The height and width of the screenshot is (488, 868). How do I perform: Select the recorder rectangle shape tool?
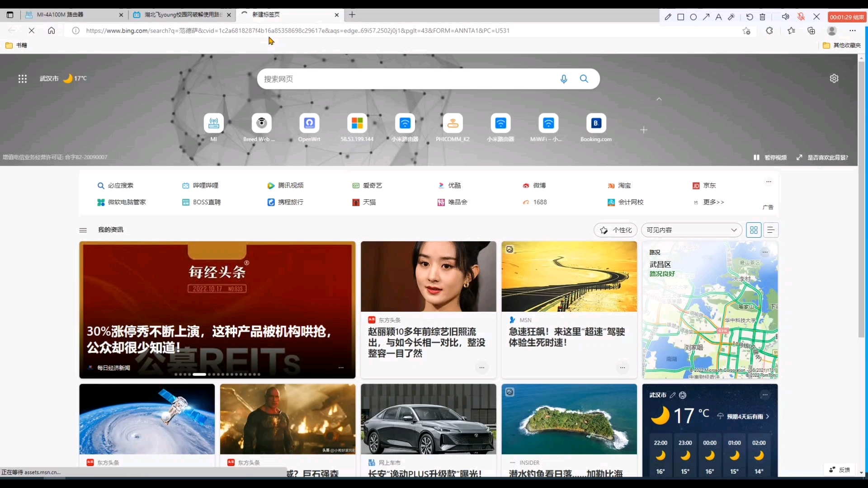coord(681,17)
